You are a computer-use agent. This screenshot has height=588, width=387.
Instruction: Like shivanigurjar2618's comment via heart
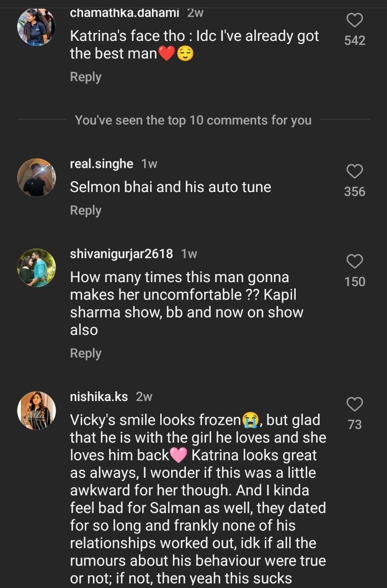(354, 261)
